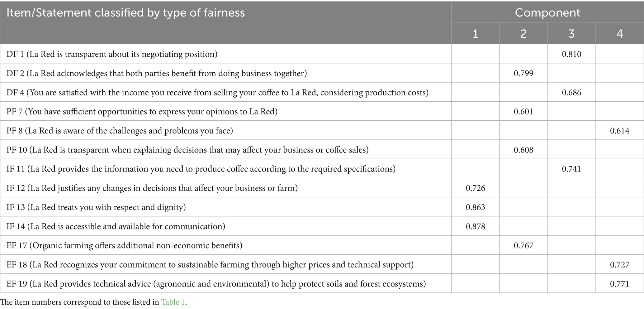644x309 pixels.
Task: Select the Component 3 column header
Action: tap(571, 34)
